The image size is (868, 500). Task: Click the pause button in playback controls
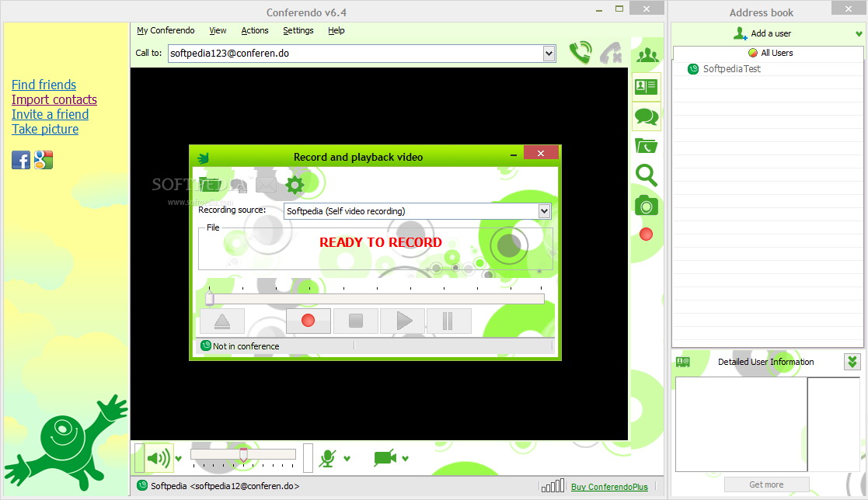[449, 321]
